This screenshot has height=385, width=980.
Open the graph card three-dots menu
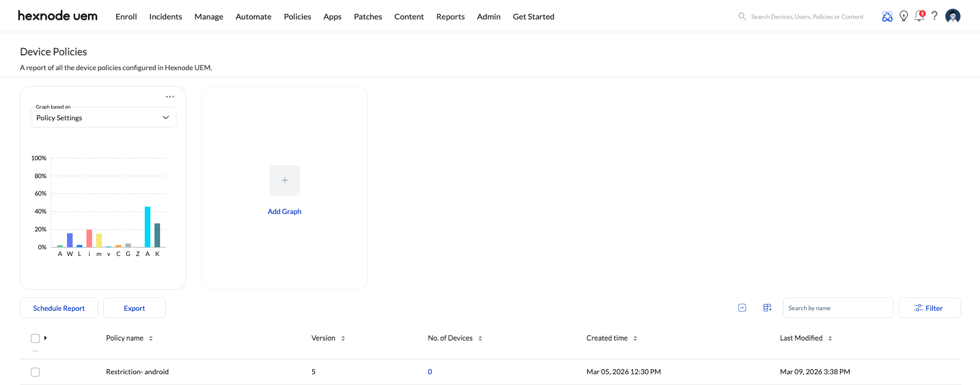[x=170, y=97]
